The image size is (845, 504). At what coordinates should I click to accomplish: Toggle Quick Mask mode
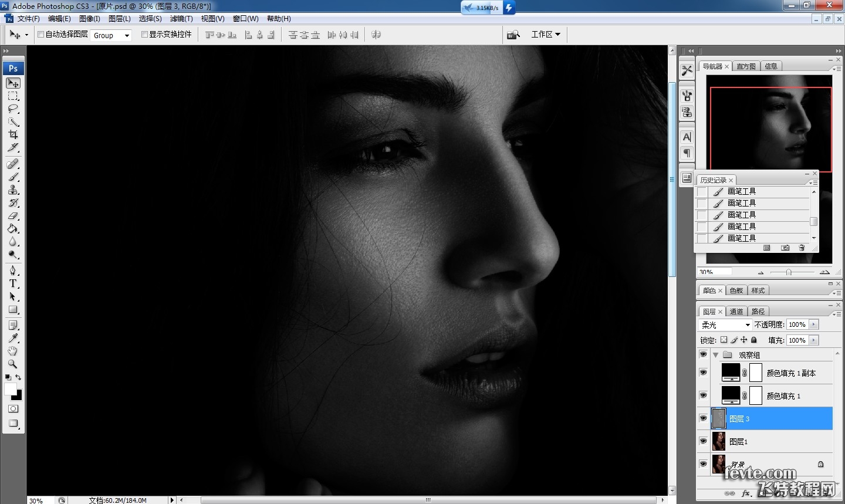click(13, 408)
